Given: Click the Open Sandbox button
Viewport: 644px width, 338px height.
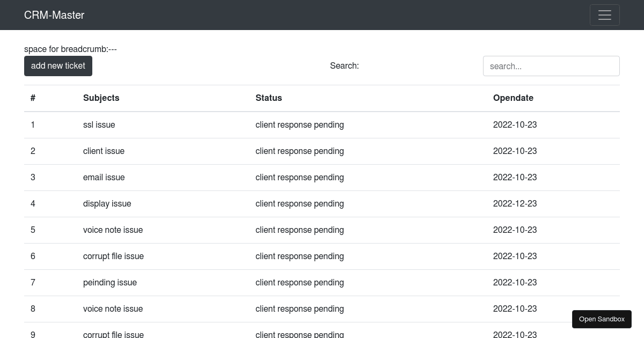Looking at the screenshot, I should pos(602,319).
